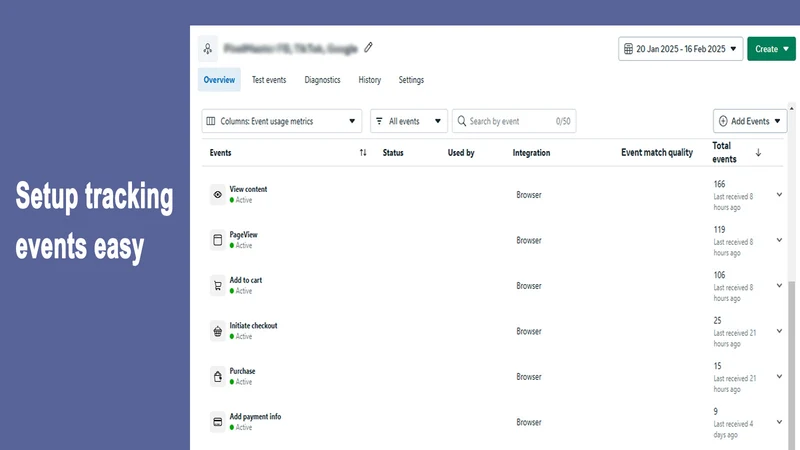
Task: Open the date range 20 Jan - 16 Feb dropdown
Action: 681,49
